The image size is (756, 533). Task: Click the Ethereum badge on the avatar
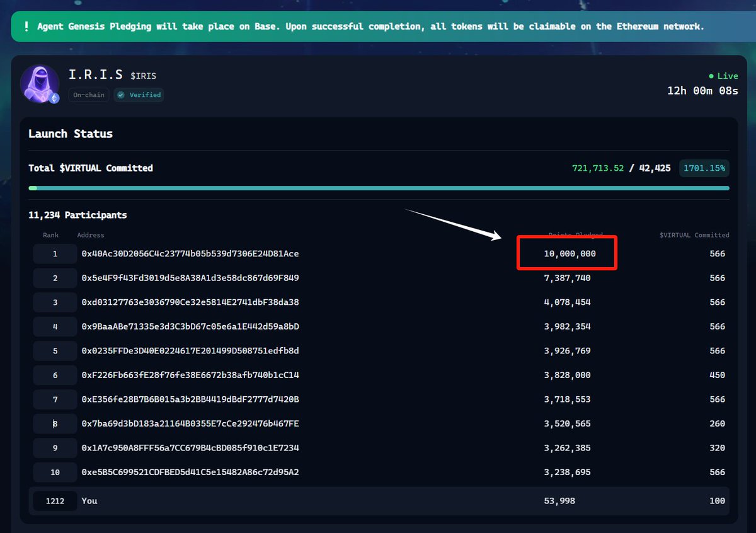tap(54, 98)
